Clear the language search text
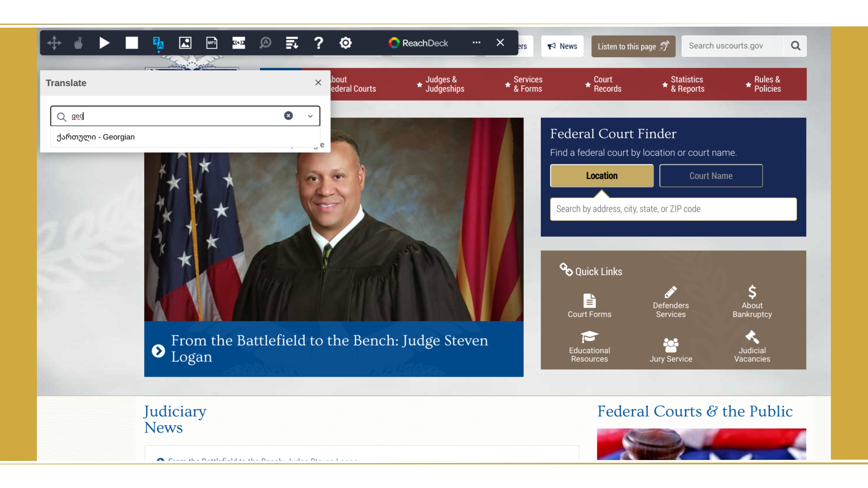The image size is (868, 488). (x=288, y=116)
